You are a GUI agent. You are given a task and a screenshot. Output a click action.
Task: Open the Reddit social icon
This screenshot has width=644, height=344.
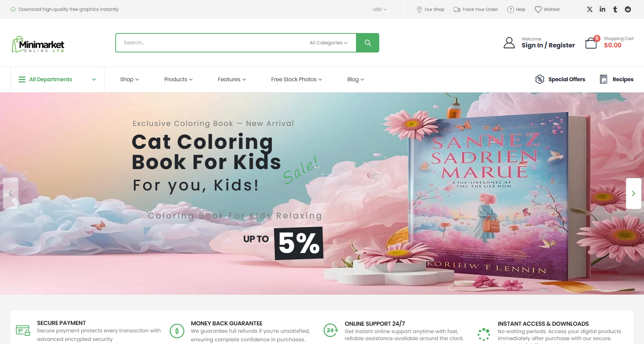628,9
